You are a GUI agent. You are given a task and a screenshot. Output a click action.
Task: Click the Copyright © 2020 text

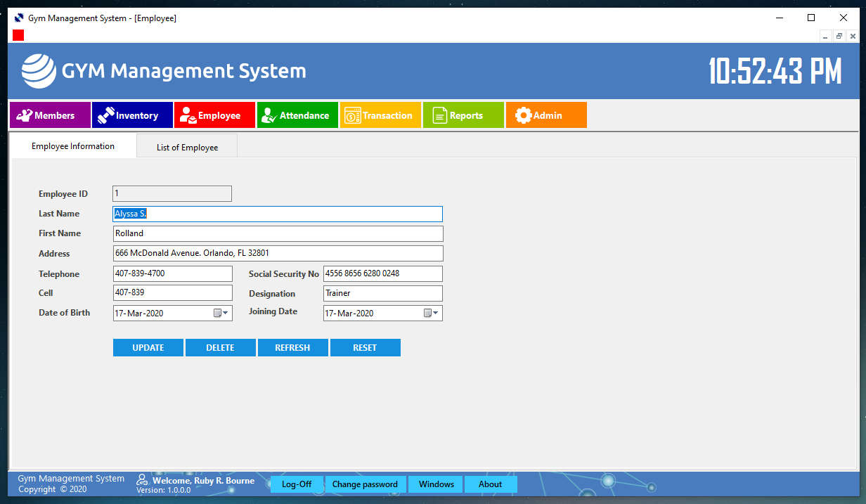(53, 489)
